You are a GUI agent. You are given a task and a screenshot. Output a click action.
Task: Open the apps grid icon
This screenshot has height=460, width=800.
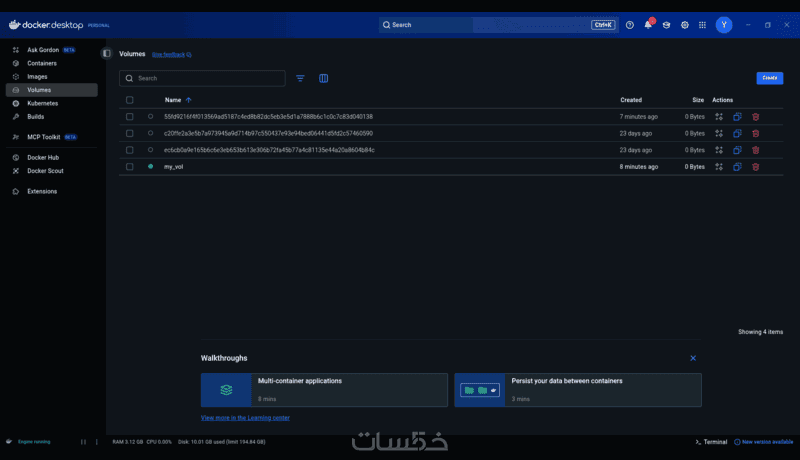(x=703, y=25)
